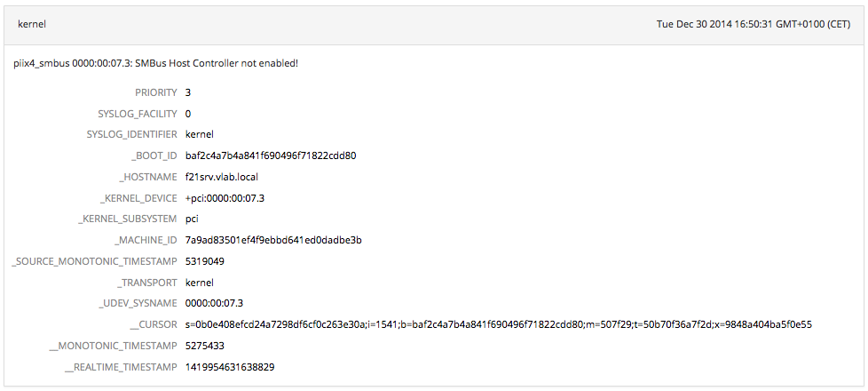Click the __REALTIME_TIMESTAMP value 1419954631638829
868x391 pixels.
point(230,367)
